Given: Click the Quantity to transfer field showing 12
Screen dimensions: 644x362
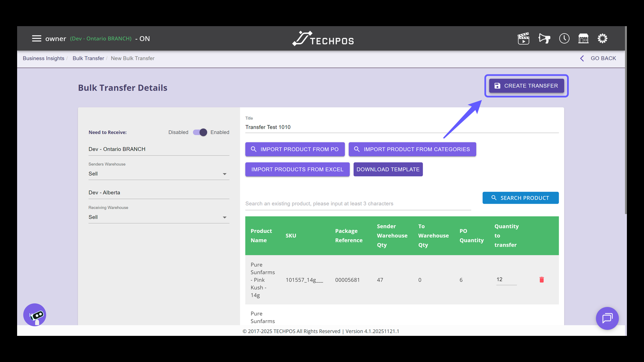Looking at the screenshot, I should pos(506,280).
